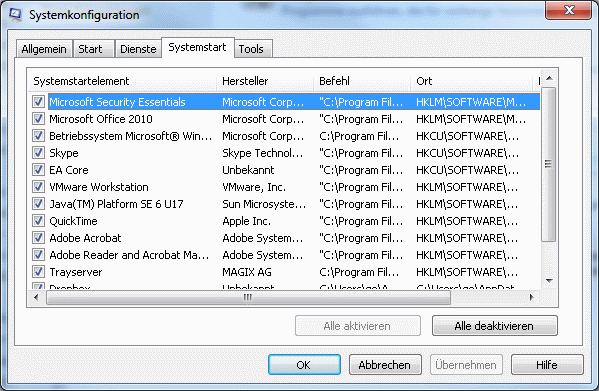Click the Befehl column header
The height and width of the screenshot is (391, 599).
(x=362, y=81)
